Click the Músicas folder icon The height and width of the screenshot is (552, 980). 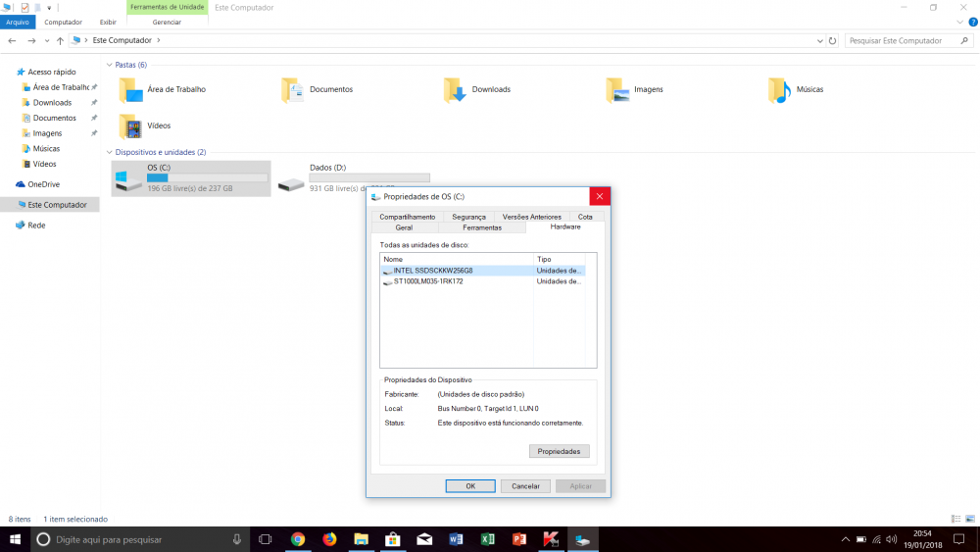click(x=779, y=90)
